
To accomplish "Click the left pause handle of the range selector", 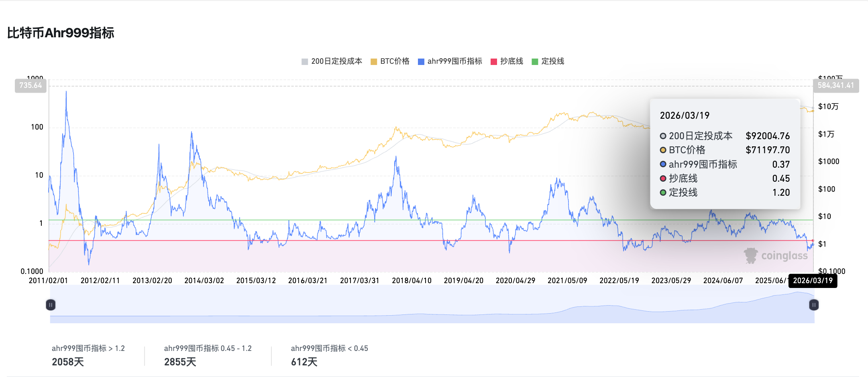I will 51,305.
